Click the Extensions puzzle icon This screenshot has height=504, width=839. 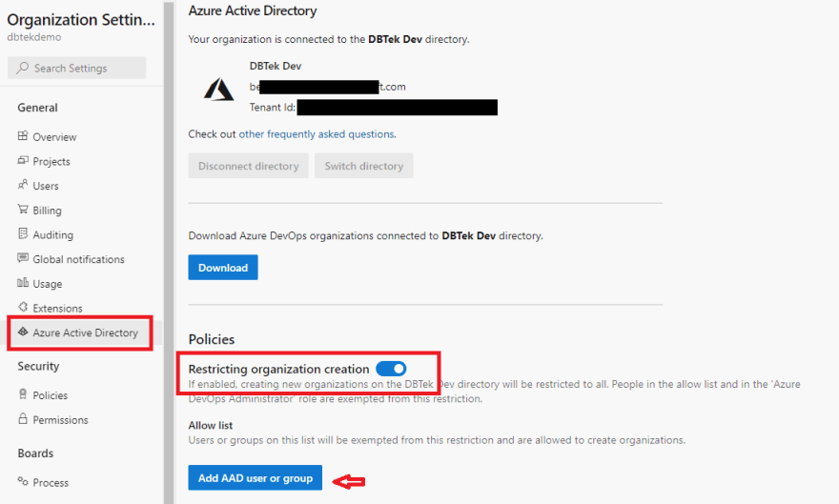pyautogui.click(x=23, y=307)
